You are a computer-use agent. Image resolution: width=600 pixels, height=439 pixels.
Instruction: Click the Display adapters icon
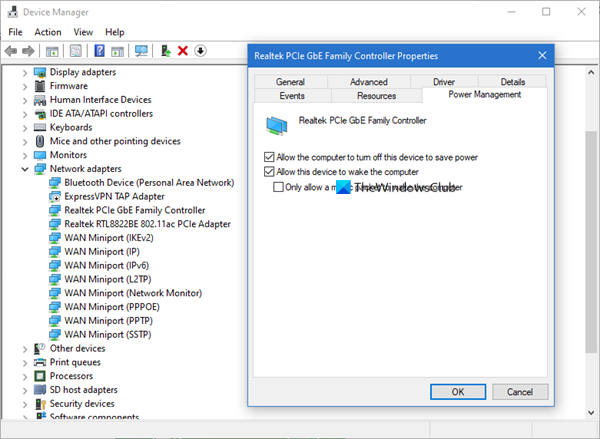[x=40, y=72]
